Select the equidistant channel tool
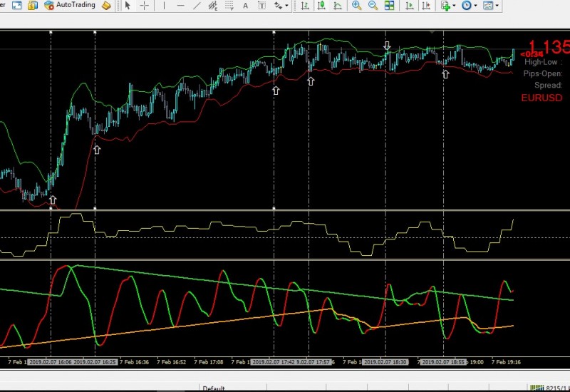 tap(213, 6)
